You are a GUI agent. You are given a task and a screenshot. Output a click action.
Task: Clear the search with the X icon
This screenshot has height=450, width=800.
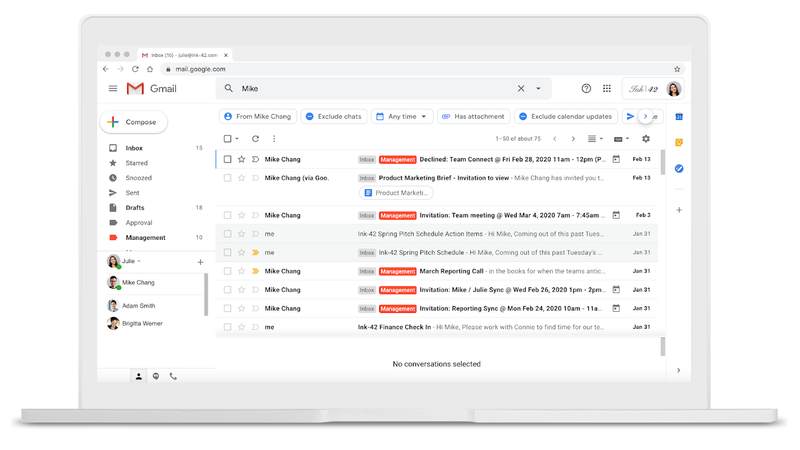tap(521, 88)
